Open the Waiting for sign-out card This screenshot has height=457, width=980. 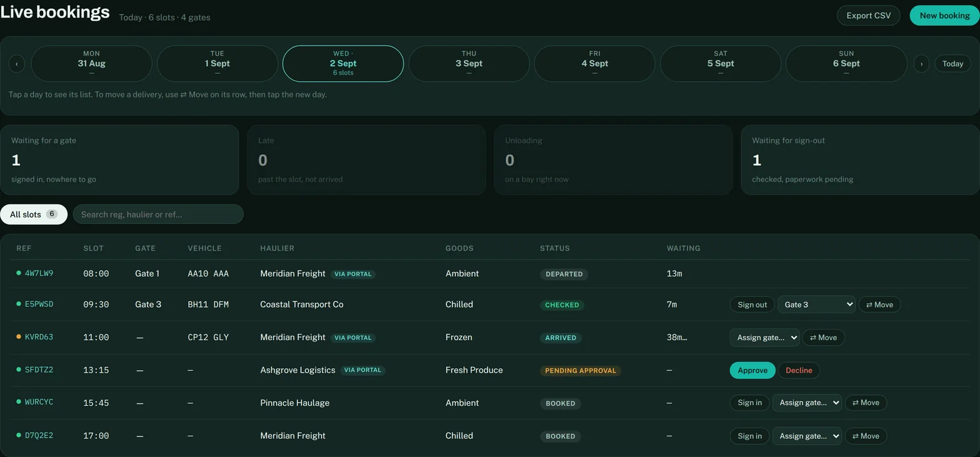coord(860,160)
